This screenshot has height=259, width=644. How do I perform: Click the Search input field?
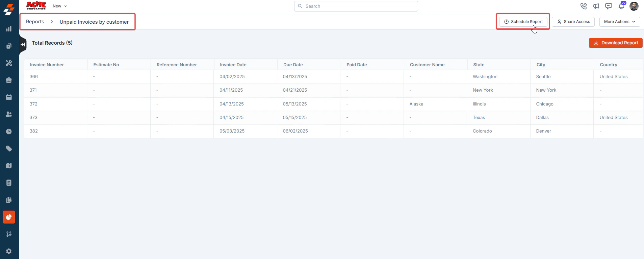point(356,6)
